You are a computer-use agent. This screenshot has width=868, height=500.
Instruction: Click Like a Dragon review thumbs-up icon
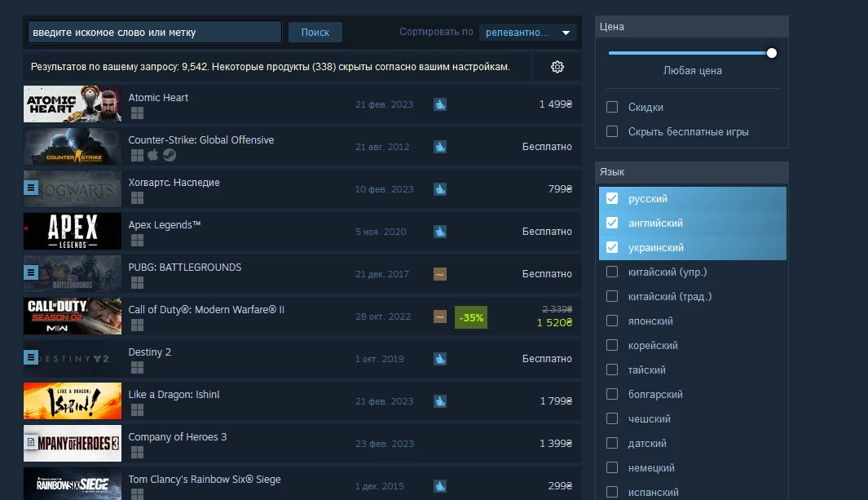440,401
